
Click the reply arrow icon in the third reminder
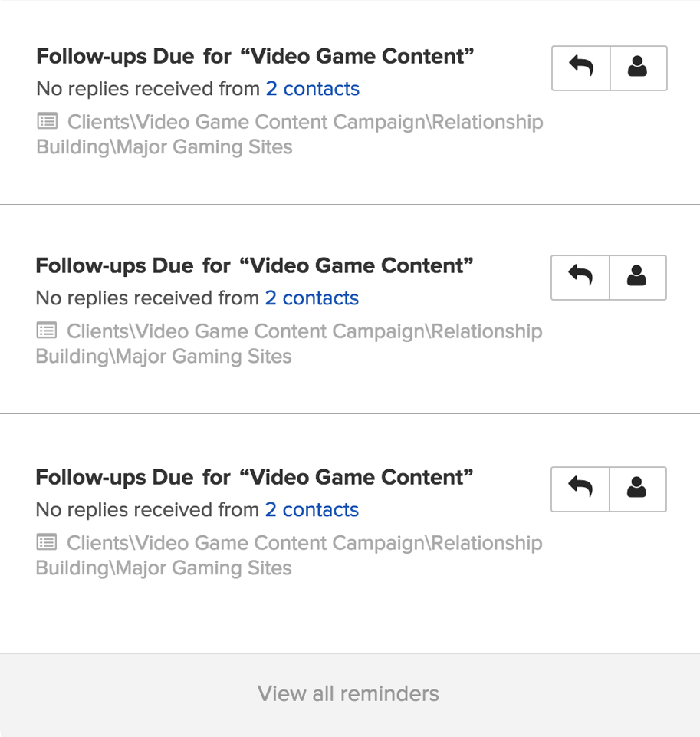point(580,489)
